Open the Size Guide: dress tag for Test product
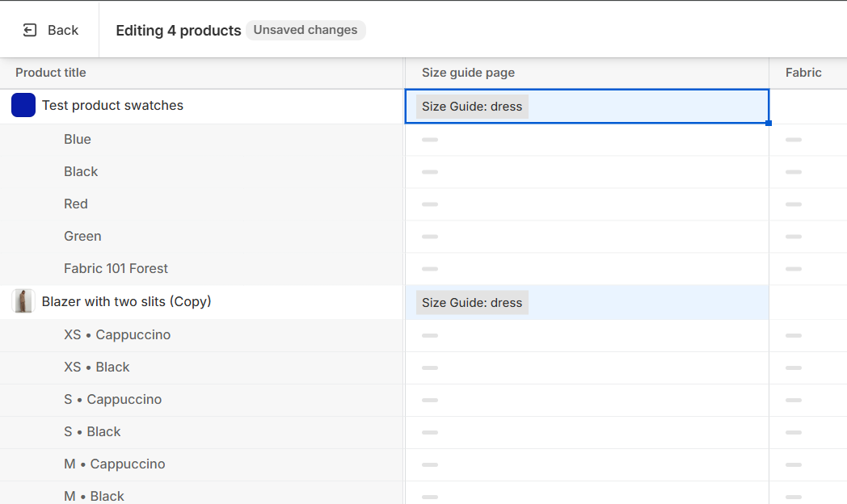Screen dimensions: 847x504 [x=472, y=107]
